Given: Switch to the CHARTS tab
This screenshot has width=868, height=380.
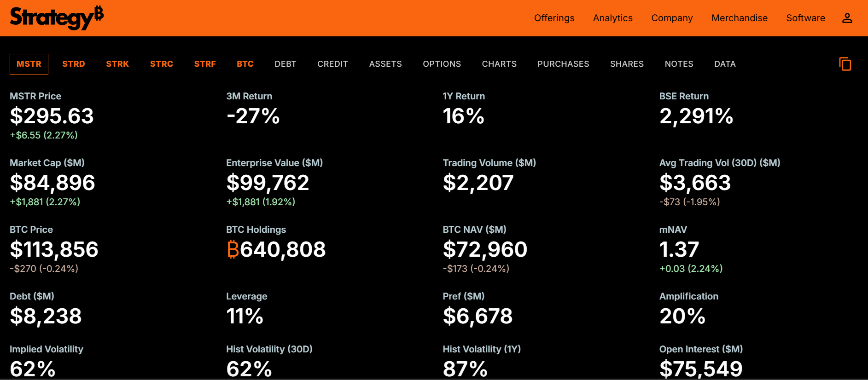Looking at the screenshot, I should point(499,64).
